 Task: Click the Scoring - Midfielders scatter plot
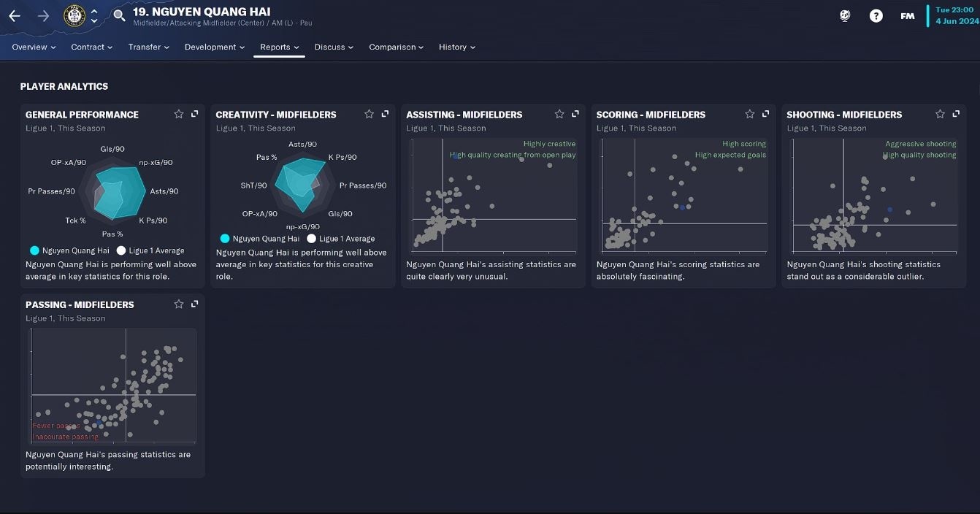[x=684, y=194]
